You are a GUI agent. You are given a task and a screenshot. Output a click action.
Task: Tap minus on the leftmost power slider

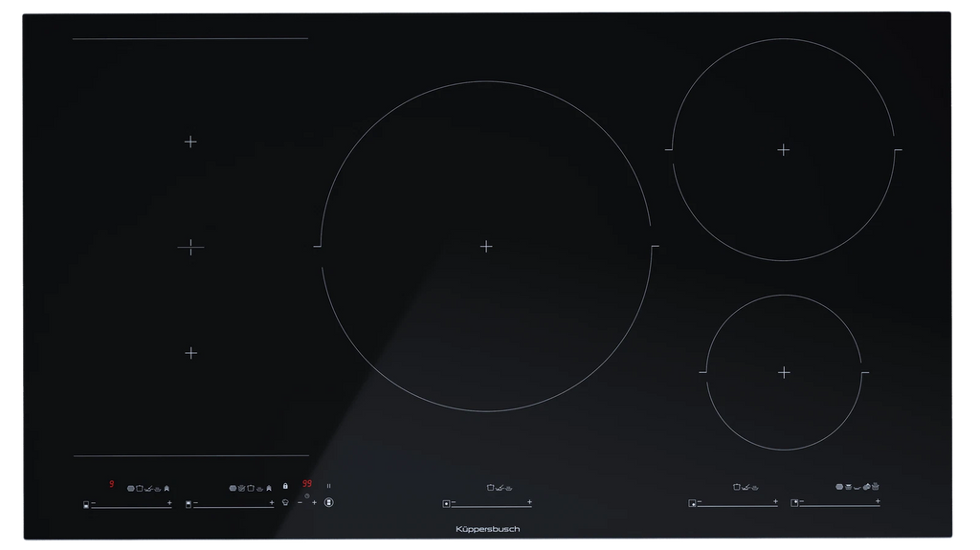click(x=94, y=502)
